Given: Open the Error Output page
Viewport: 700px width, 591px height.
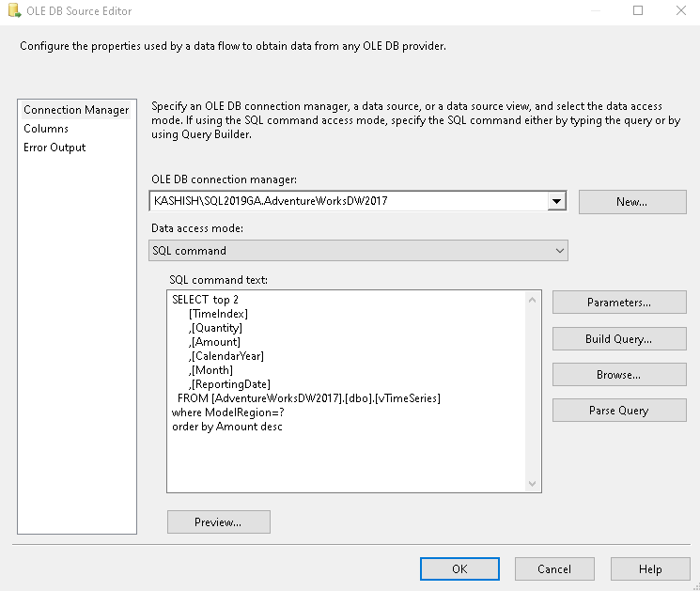Looking at the screenshot, I should [x=54, y=148].
